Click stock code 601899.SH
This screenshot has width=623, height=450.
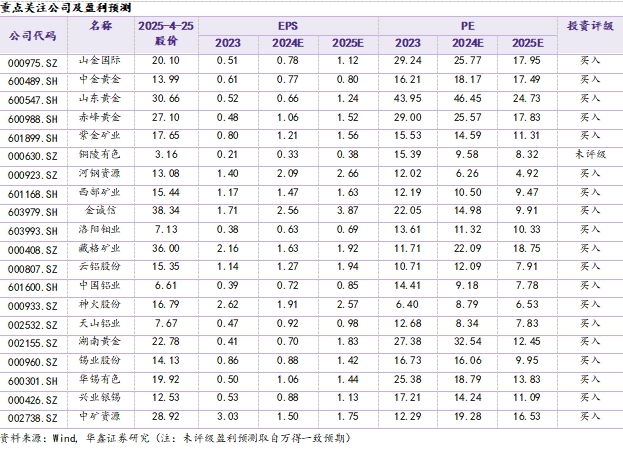(x=33, y=138)
